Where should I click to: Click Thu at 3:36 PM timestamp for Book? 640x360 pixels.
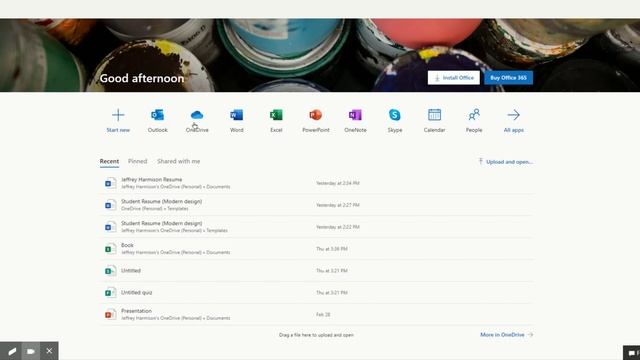coord(331,249)
